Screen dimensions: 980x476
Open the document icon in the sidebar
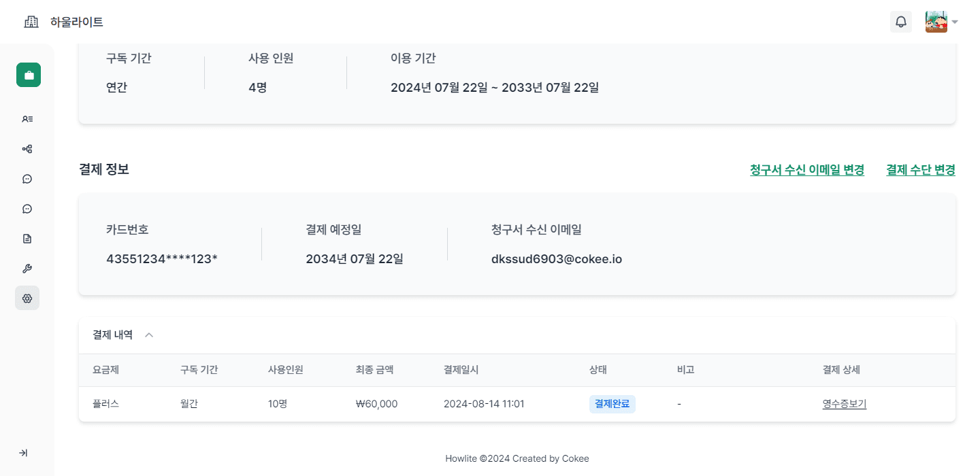coord(27,238)
